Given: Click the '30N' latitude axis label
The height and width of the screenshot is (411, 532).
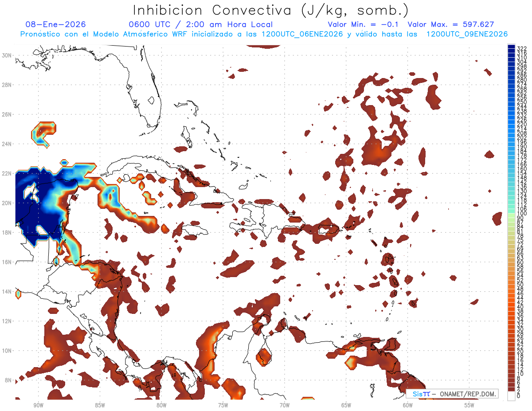Looking at the screenshot, I should pyautogui.click(x=8, y=55).
